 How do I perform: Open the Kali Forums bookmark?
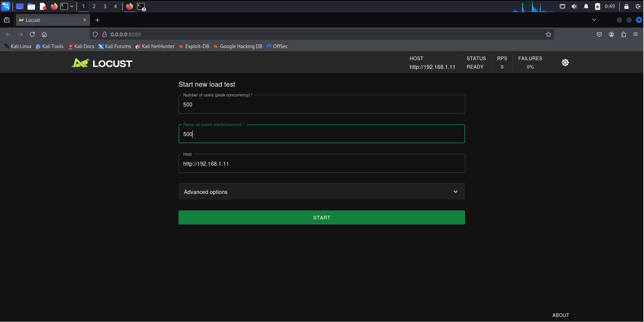point(115,46)
